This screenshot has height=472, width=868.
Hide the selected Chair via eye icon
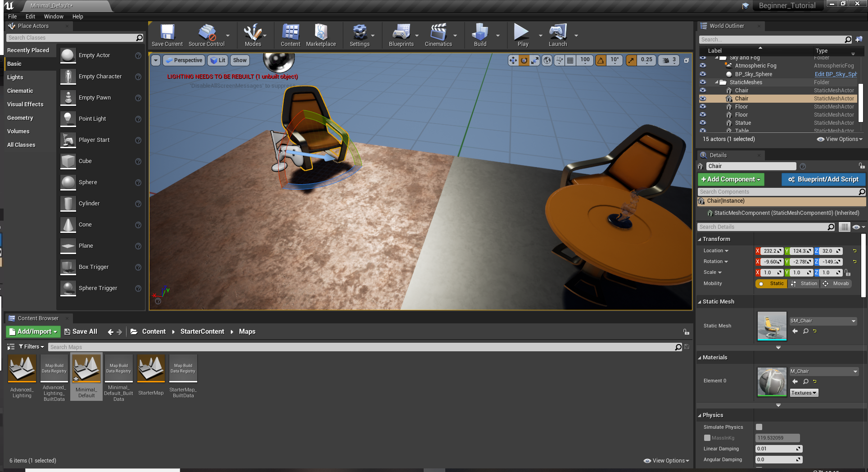pyautogui.click(x=703, y=99)
